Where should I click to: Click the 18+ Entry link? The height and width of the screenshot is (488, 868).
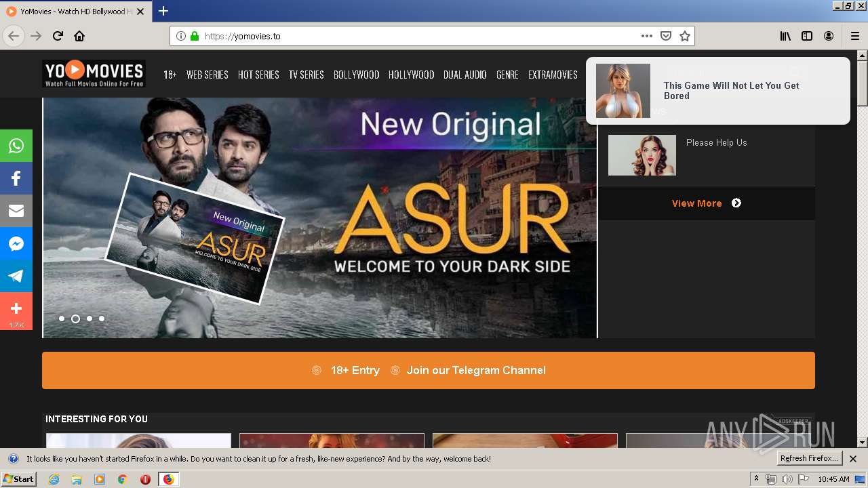click(355, 370)
